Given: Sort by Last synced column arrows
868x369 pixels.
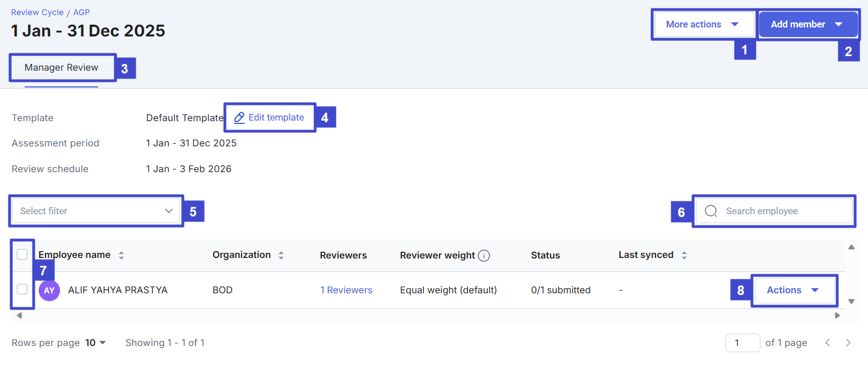Looking at the screenshot, I should [684, 255].
